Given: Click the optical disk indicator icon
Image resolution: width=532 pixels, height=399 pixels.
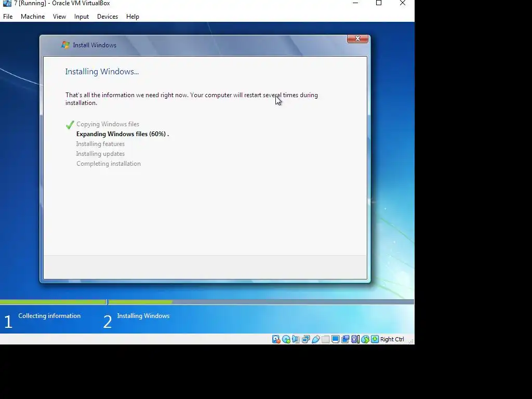Looking at the screenshot, I should (x=286, y=339).
